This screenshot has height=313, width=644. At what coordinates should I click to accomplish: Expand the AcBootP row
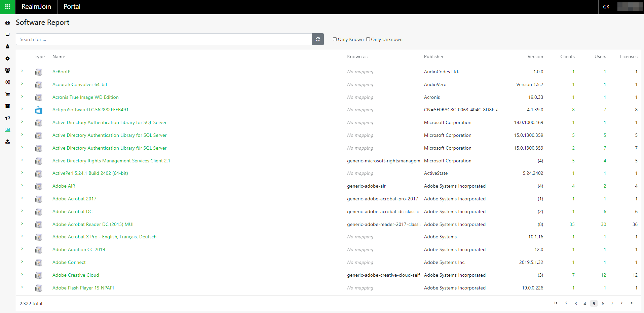(22, 71)
